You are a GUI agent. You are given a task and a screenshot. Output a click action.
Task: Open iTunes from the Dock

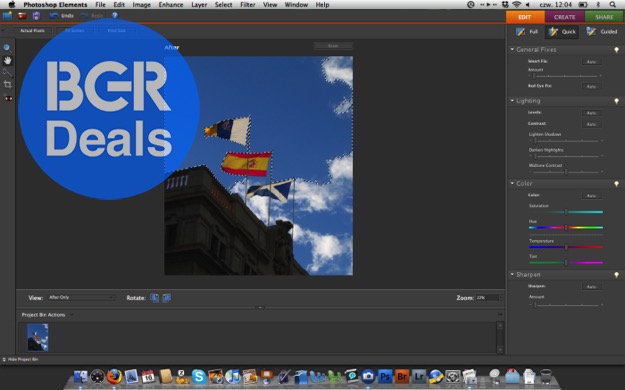coord(232,376)
